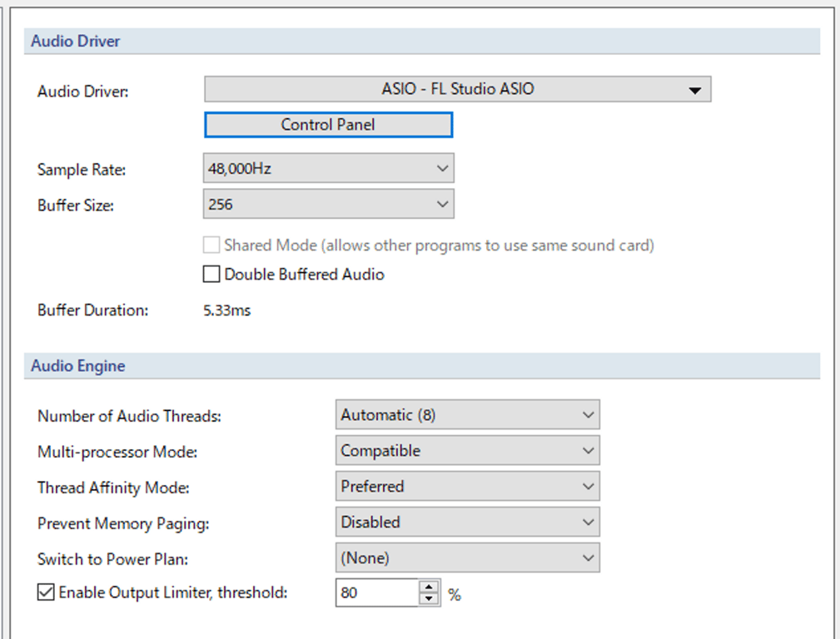Viewport: 840px width, 639px height.
Task: Click the 5.33ms buffer duration value
Action: [x=226, y=310]
